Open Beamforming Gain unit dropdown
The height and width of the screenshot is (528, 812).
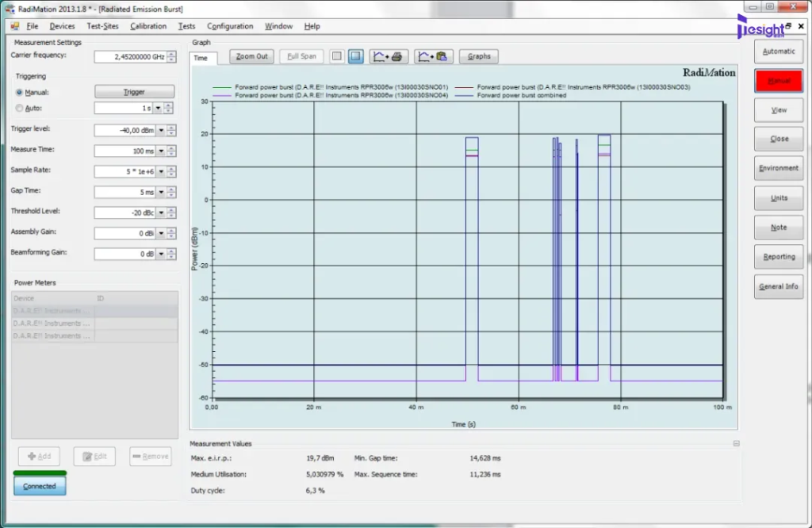click(x=161, y=254)
